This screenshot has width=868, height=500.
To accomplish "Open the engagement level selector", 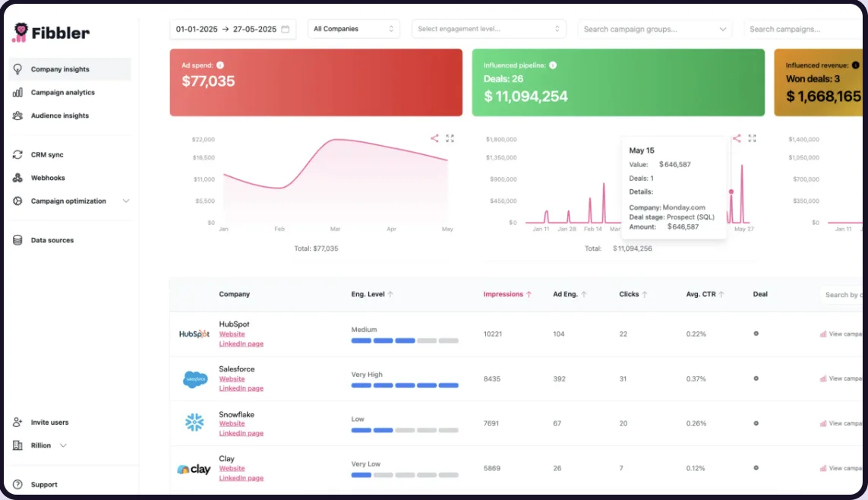I will 488,28.
